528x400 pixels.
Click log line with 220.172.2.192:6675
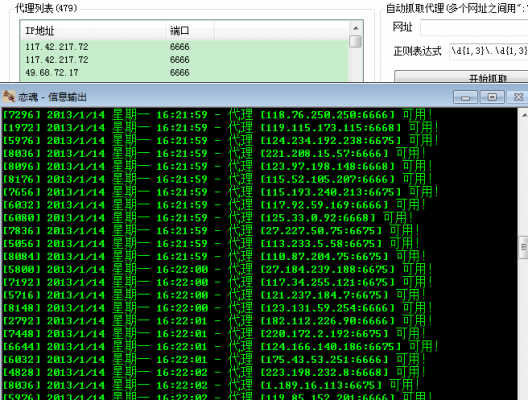214,334
